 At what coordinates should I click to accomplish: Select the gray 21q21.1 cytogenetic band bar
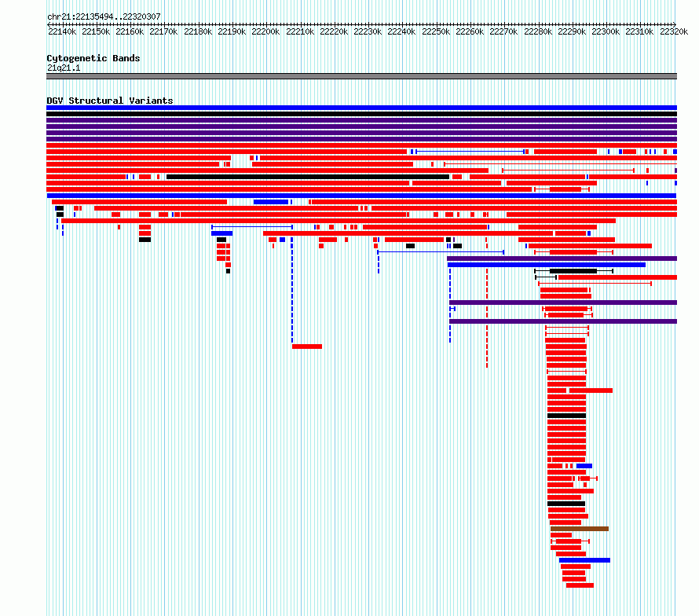pyautogui.click(x=361, y=76)
